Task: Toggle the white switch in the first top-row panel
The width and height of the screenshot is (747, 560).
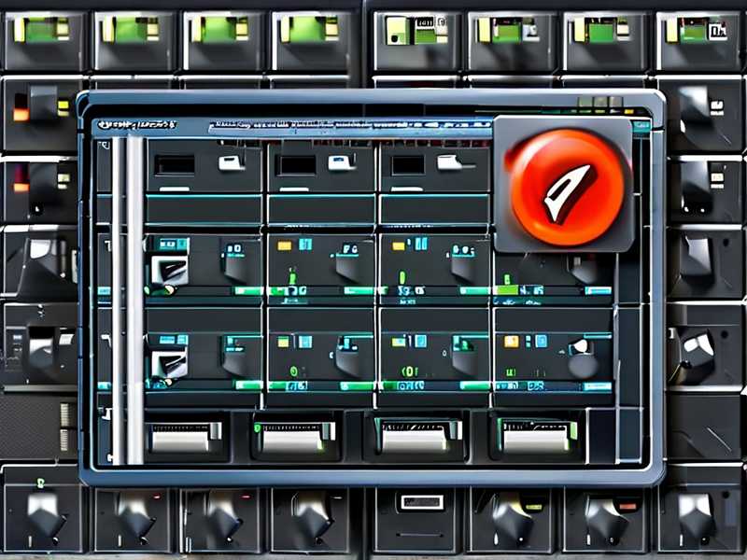Action: 231,163
